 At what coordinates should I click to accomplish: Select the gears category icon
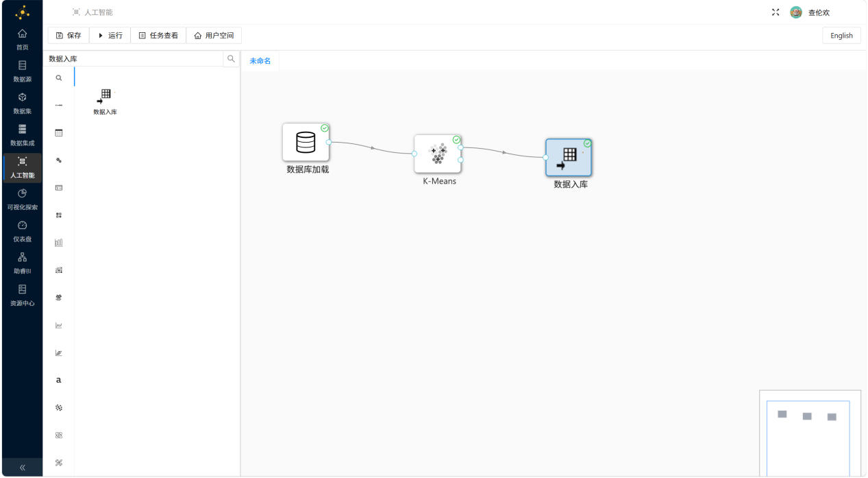coord(59,160)
